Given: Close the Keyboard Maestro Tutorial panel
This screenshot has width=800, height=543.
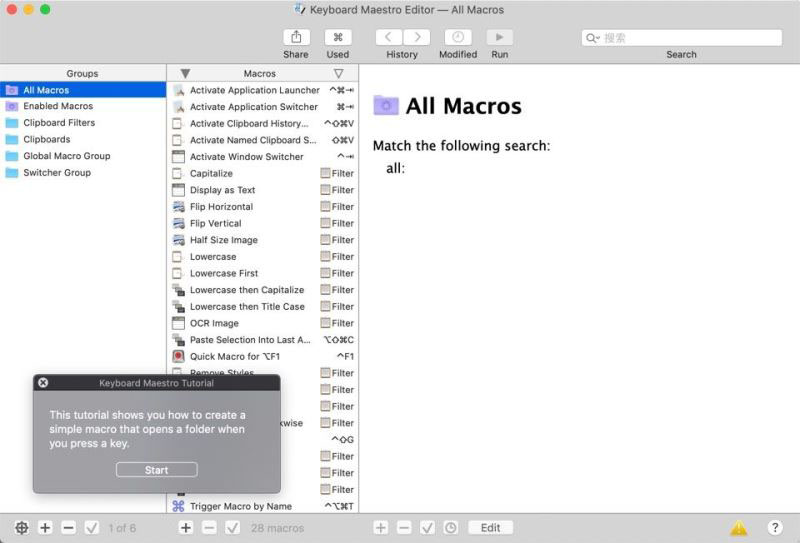Looking at the screenshot, I should click(x=43, y=382).
